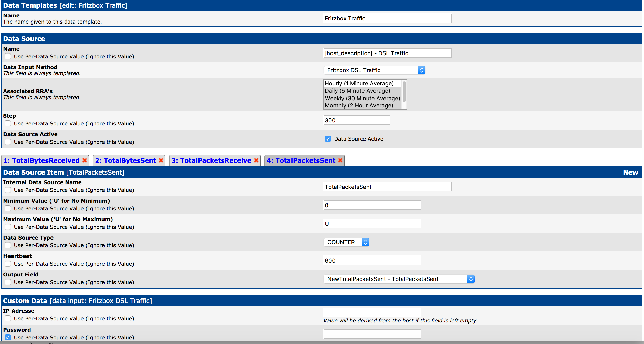
Task: Click New to add a data source item
Action: click(630, 172)
